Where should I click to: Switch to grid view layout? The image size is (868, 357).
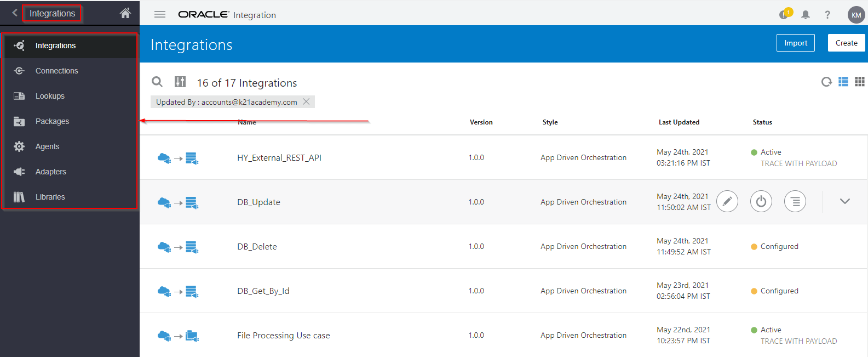(860, 82)
